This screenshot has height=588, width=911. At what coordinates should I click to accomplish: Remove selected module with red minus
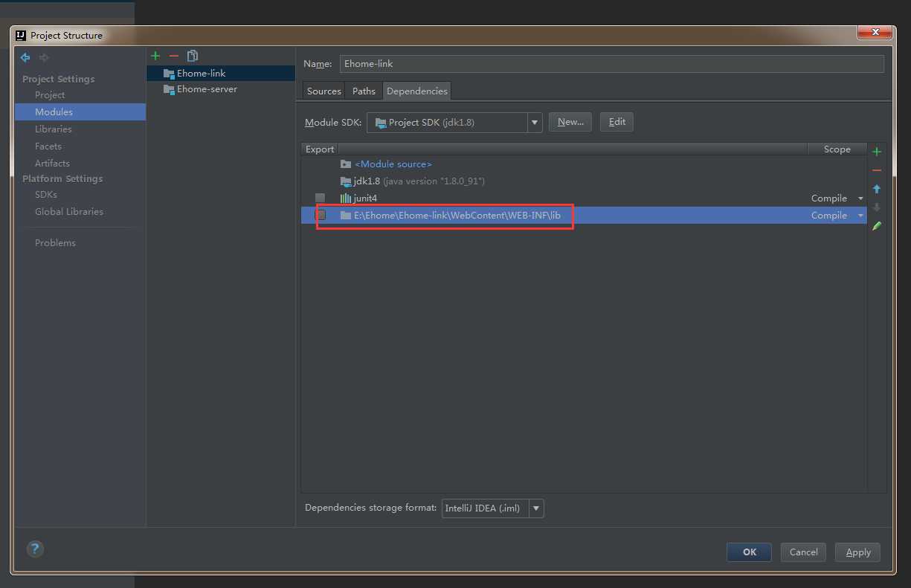[174, 56]
